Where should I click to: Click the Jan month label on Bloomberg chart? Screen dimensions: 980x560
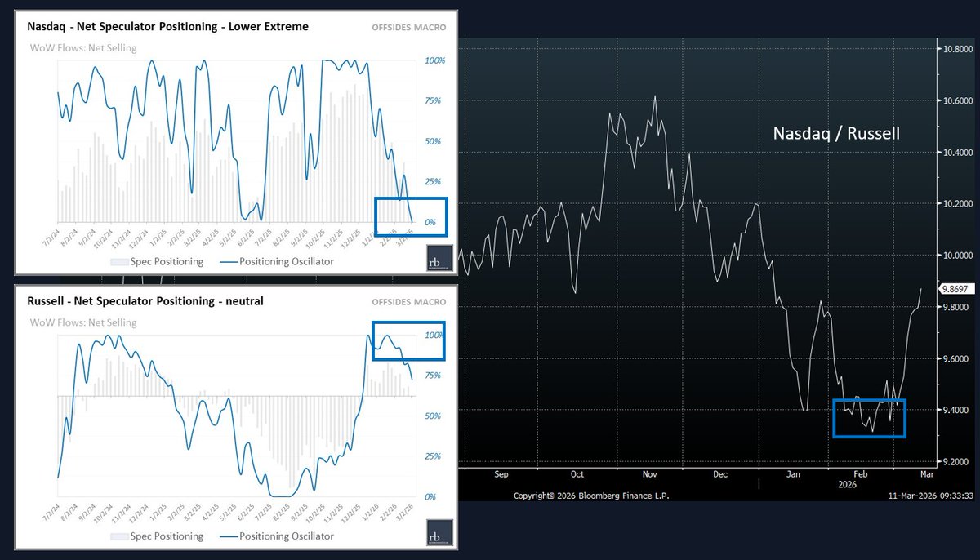pyautogui.click(x=793, y=474)
